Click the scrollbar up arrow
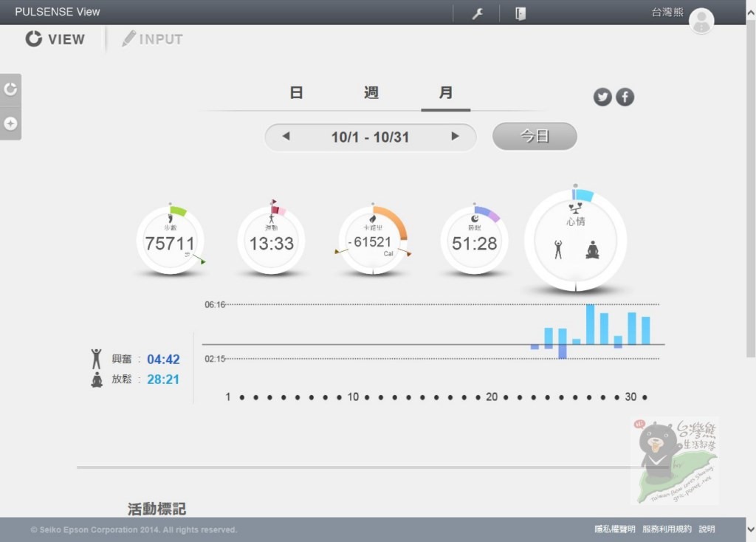756x542 pixels. tap(751, 13)
